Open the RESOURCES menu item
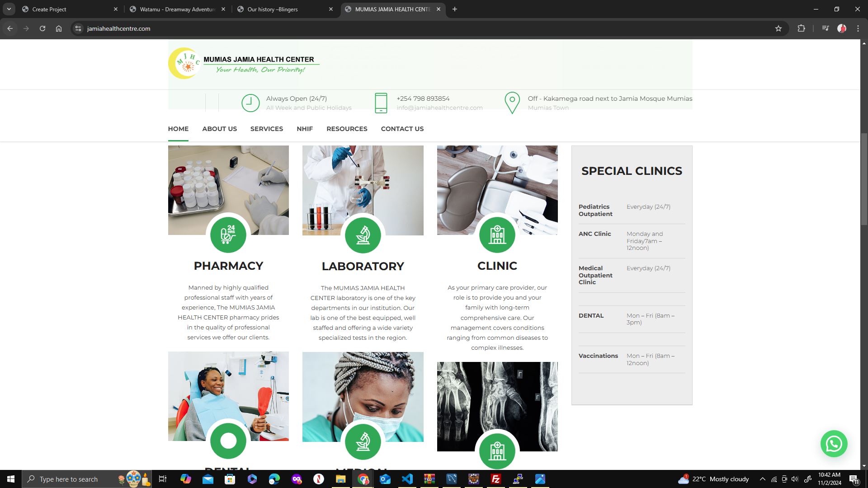This screenshot has width=868, height=488. click(x=347, y=129)
